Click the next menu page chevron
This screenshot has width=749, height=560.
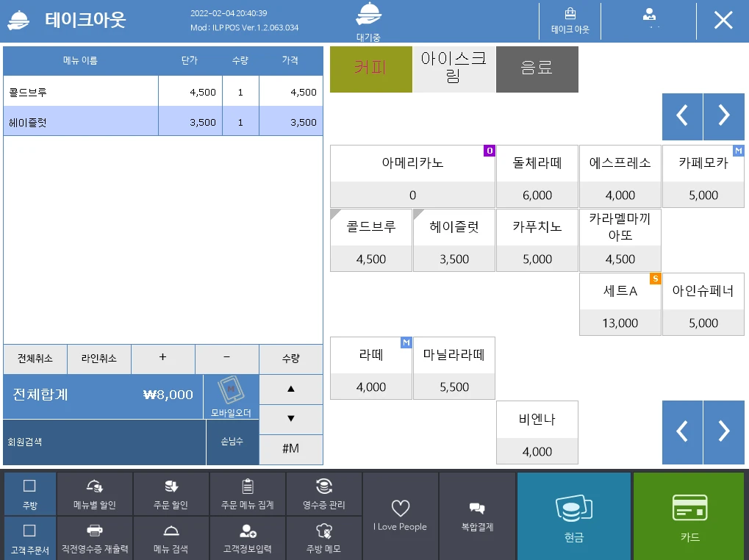[724, 116]
